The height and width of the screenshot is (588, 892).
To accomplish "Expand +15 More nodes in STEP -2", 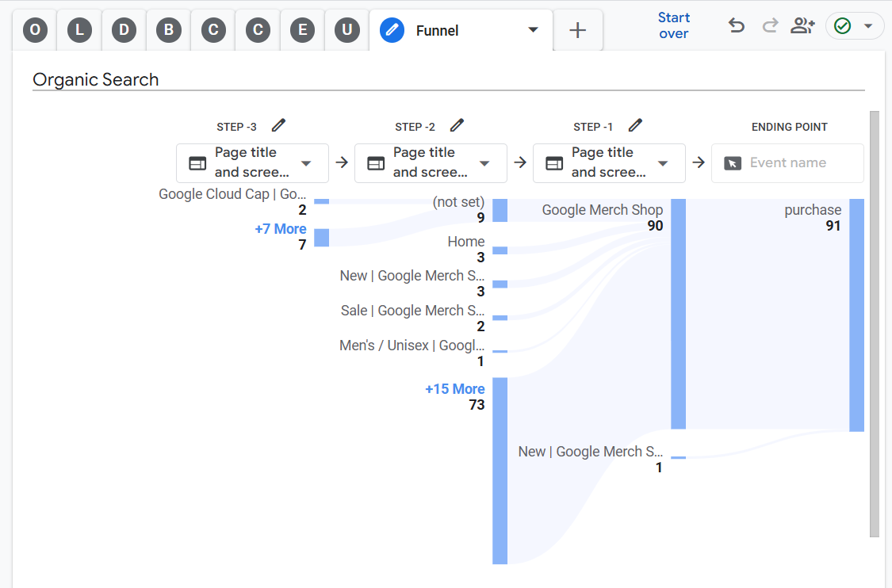I will click(x=455, y=390).
